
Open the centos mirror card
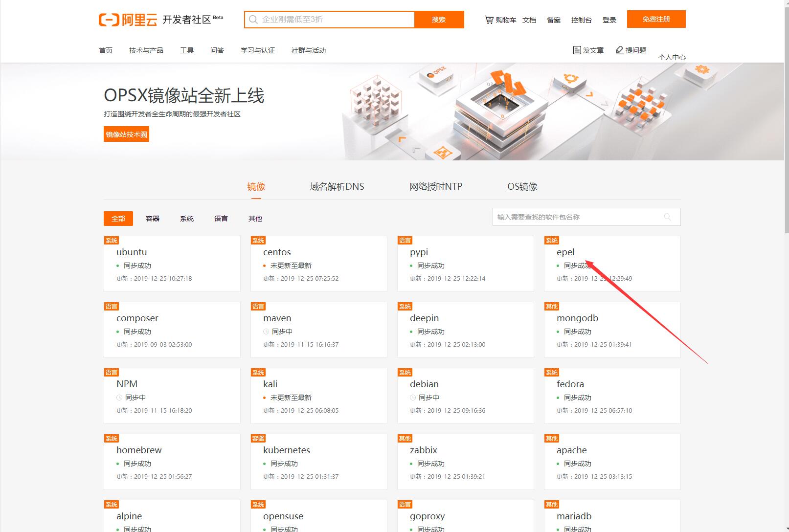pyautogui.click(x=319, y=264)
